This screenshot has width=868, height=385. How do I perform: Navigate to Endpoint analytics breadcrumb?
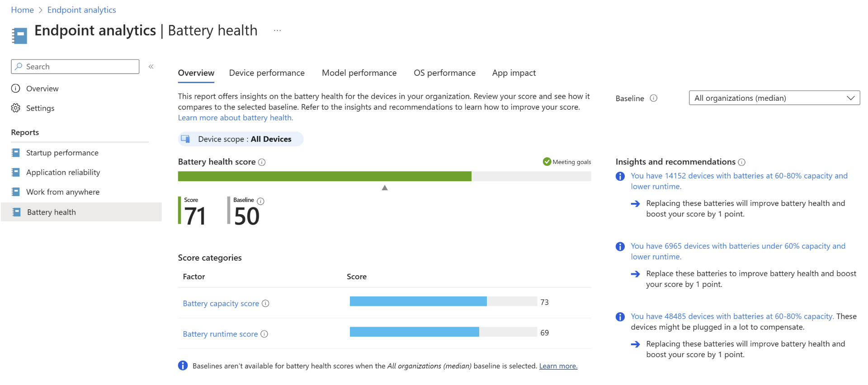coord(81,10)
